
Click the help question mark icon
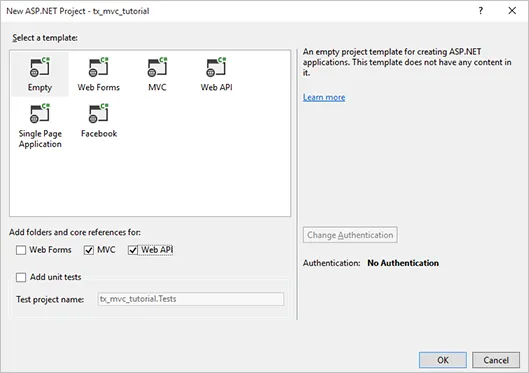pos(481,11)
